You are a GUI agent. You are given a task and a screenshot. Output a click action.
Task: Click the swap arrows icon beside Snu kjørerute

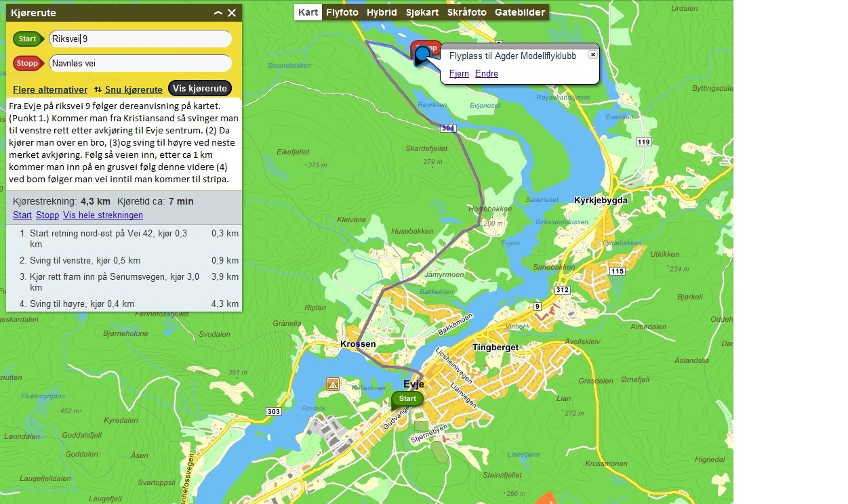click(98, 89)
